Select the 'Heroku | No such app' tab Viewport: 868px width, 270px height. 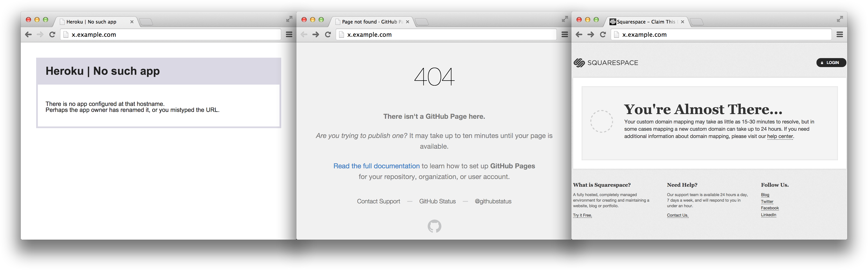coord(96,22)
